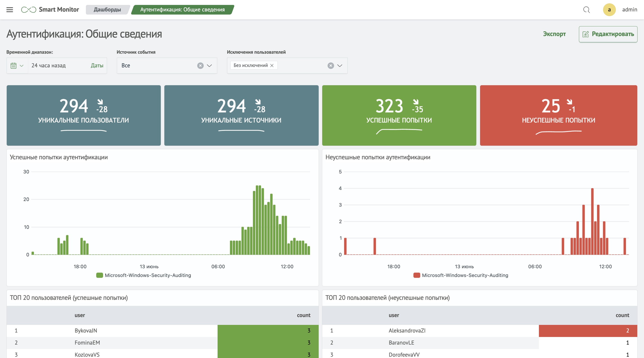Screen dimensions: 644x358
Task: Click the pencil icon on Редактировать
Action: click(x=585, y=34)
